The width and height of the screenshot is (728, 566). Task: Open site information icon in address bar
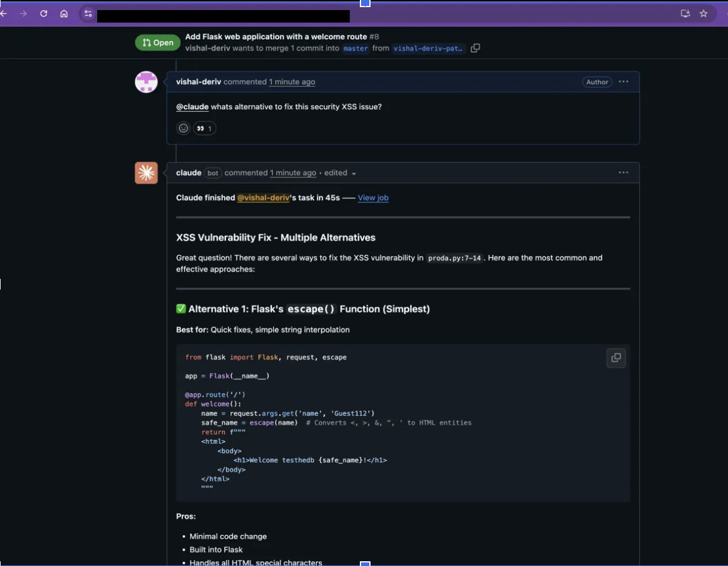click(88, 14)
